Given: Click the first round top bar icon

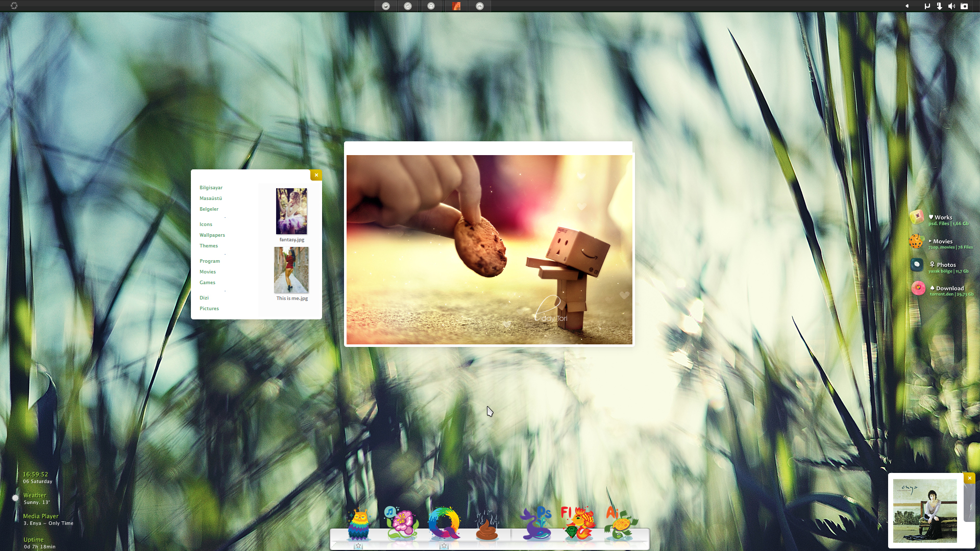Looking at the screenshot, I should (386, 6).
